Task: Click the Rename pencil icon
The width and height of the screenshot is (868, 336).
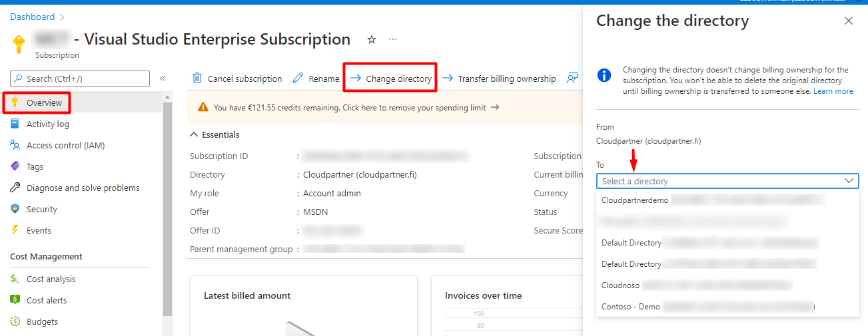Action: coord(298,79)
